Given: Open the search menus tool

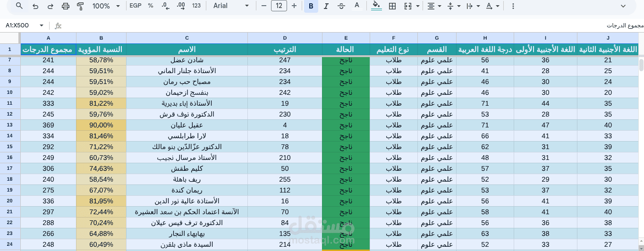Looking at the screenshot, I should [19, 6].
